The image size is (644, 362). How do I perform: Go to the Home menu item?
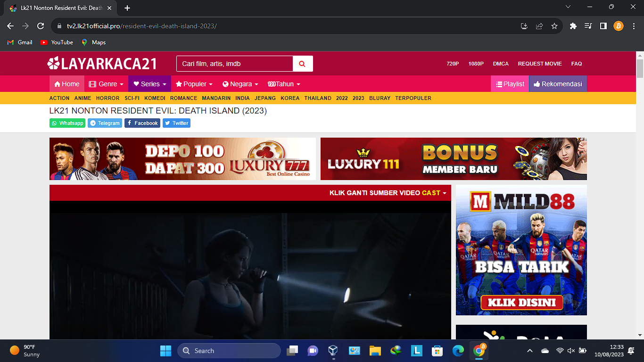click(x=67, y=84)
